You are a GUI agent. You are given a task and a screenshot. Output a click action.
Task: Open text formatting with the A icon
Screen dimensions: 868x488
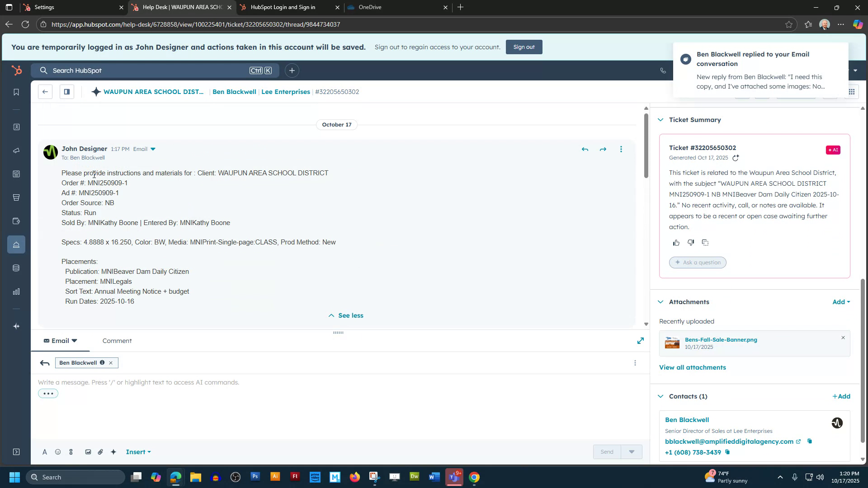point(45,451)
